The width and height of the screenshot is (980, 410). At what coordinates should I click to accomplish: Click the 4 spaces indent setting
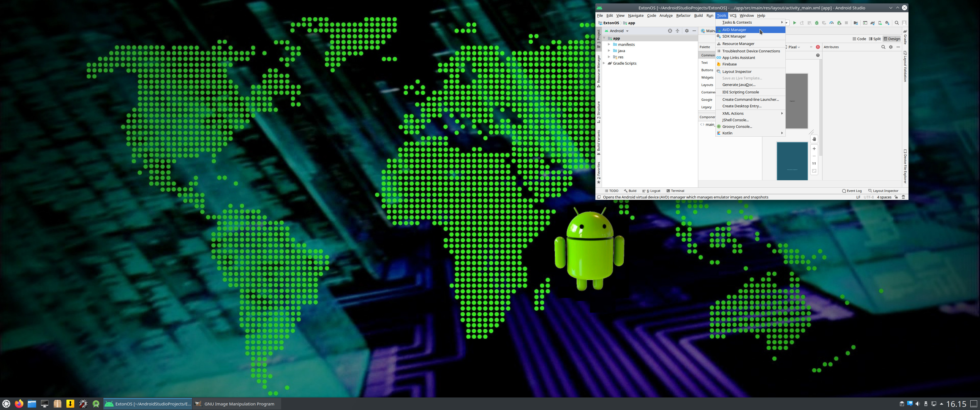[884, 197]
